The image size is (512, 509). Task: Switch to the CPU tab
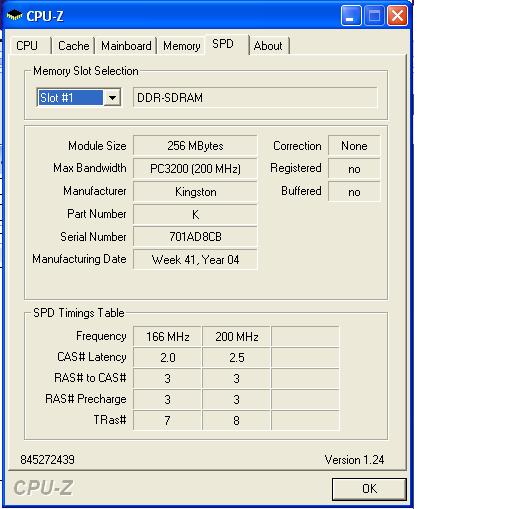[27, 46]
